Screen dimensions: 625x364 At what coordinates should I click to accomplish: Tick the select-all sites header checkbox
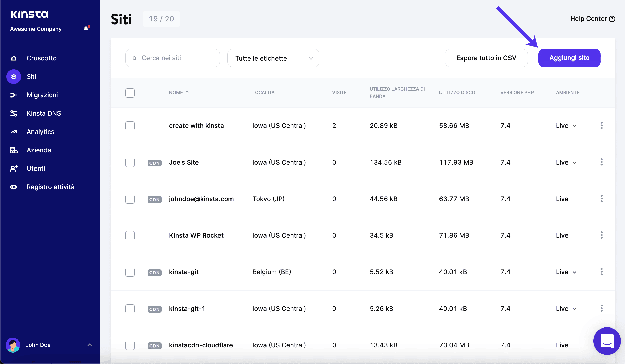[x=130, y=93]
